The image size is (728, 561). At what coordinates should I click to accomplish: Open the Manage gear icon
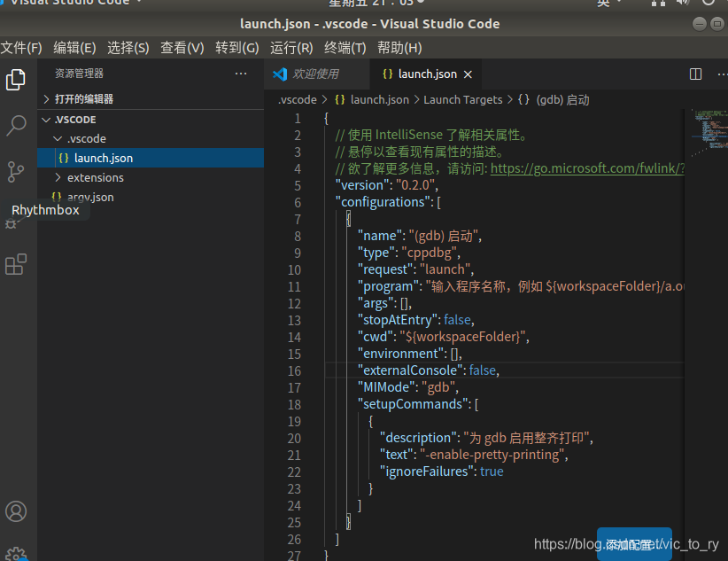[x=16, y=555]
